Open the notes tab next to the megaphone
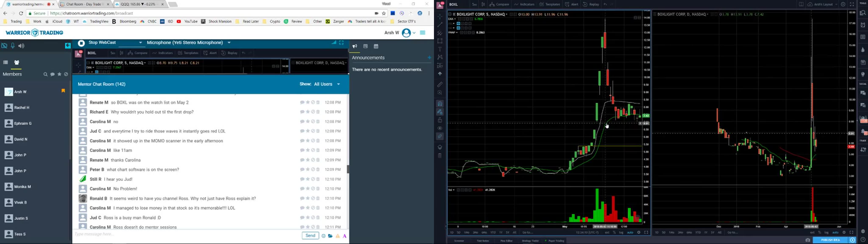The height and width of the screenshot is (244, 868). pyautogui.click(x=366, y=46)
